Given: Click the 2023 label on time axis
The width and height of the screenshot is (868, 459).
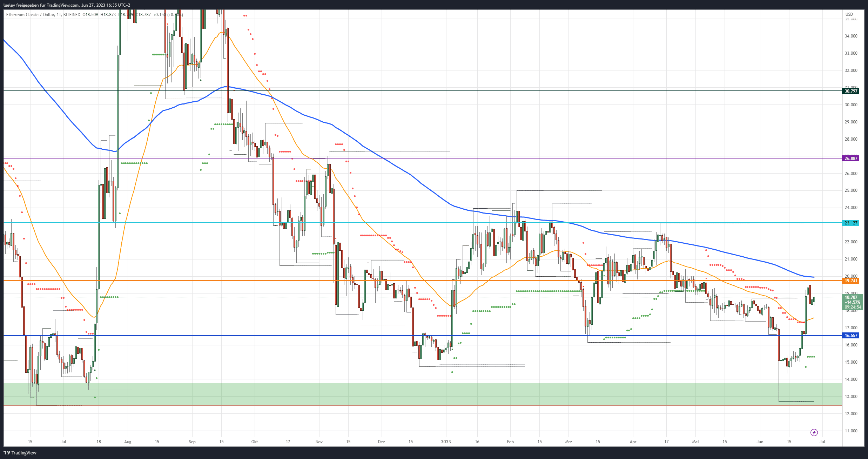Looking at the screenshot, I should click(446, 442).
